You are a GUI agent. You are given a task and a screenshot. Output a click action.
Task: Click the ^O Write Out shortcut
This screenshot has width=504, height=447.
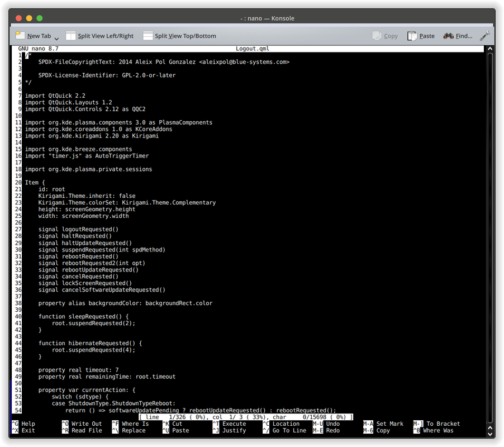coord(82,424)
